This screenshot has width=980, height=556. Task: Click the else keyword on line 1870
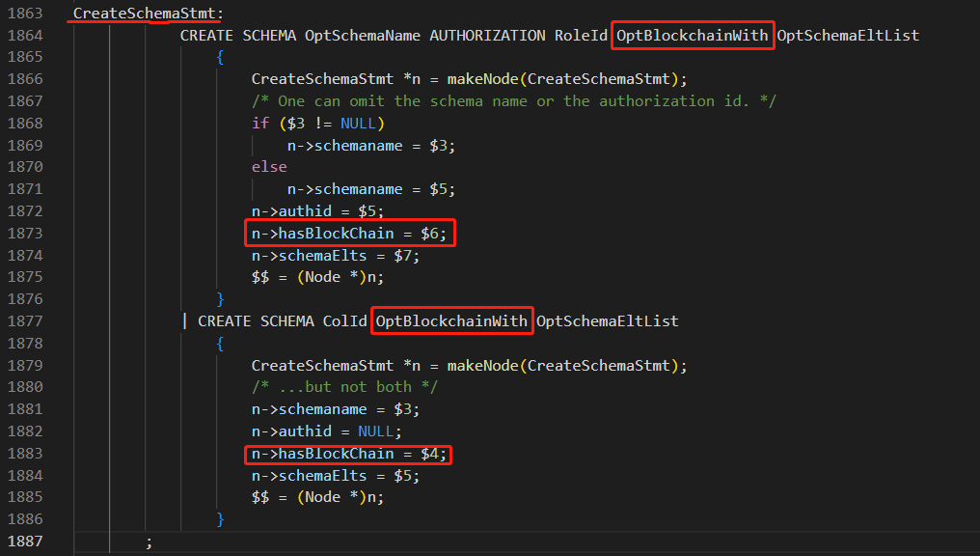coord(269,167)
